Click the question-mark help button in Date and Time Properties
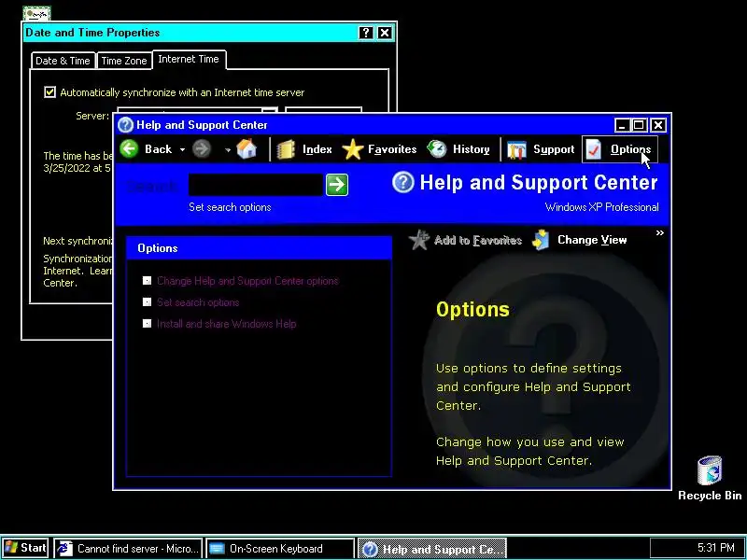The image size is (747, 560). (x=365, y=33)
